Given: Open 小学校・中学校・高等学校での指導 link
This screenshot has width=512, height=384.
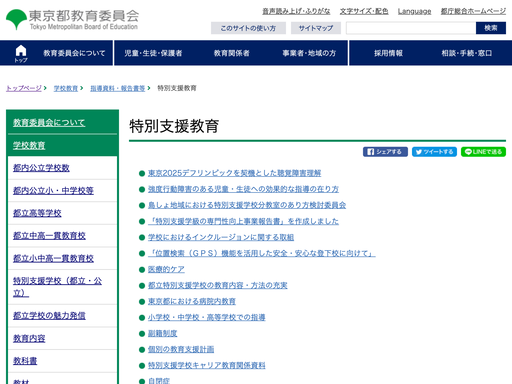Looking at the screenshot, I should point(207,317).
